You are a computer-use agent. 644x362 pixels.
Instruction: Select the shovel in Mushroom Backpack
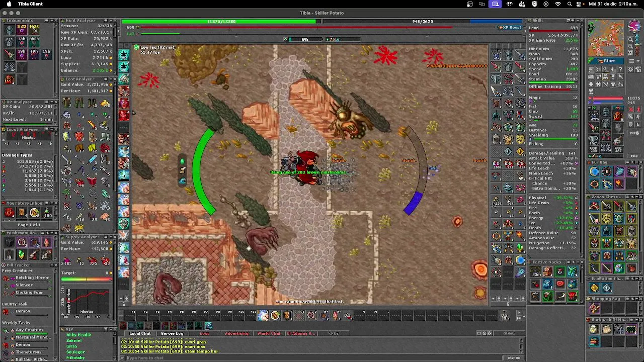pyautogui.click(x=9, y=255)
